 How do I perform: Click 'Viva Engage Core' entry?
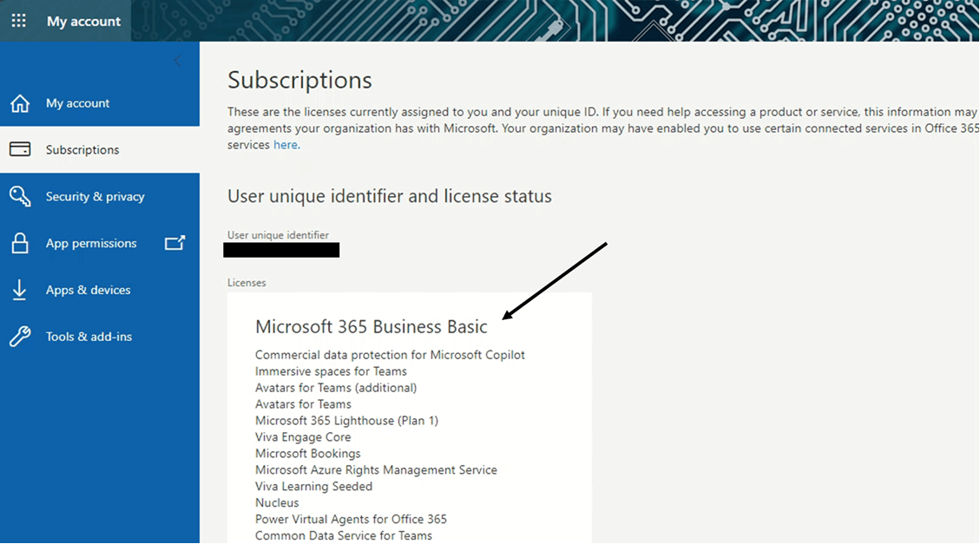click(x=303, y=437)
